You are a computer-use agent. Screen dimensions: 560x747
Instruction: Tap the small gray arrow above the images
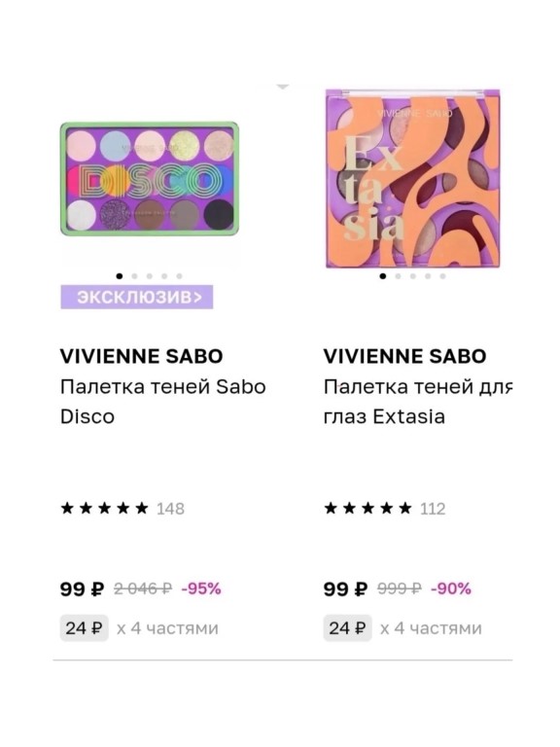282,88
